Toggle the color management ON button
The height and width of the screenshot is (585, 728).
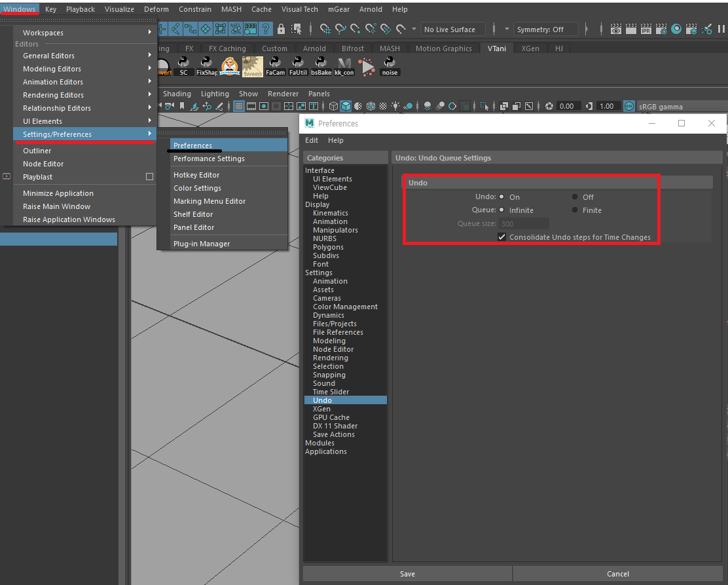628,106
